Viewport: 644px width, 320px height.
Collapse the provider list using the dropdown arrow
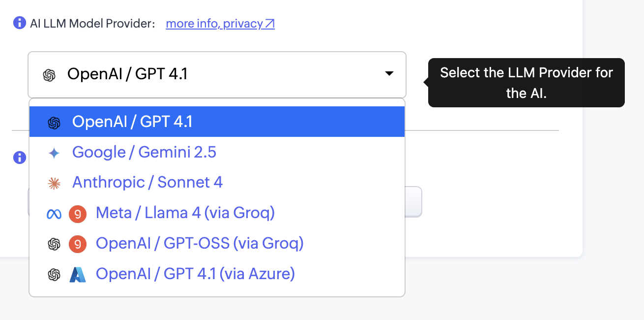tap(389, 74)
